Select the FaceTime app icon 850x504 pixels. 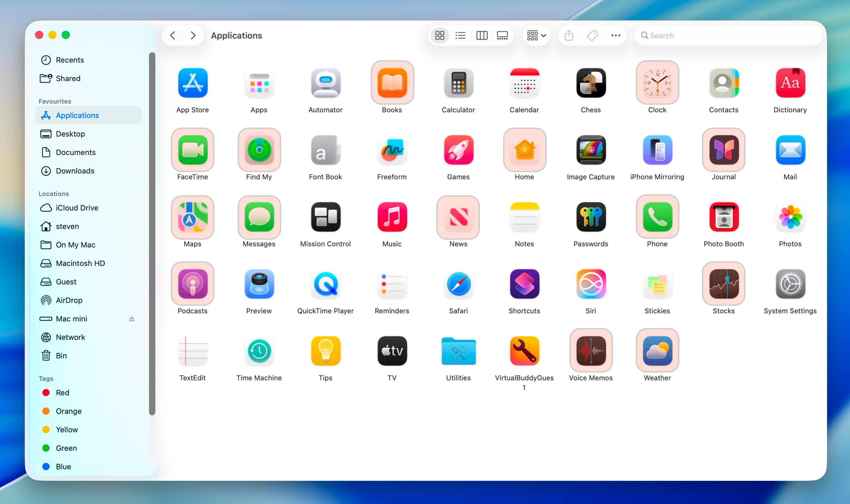193,150
